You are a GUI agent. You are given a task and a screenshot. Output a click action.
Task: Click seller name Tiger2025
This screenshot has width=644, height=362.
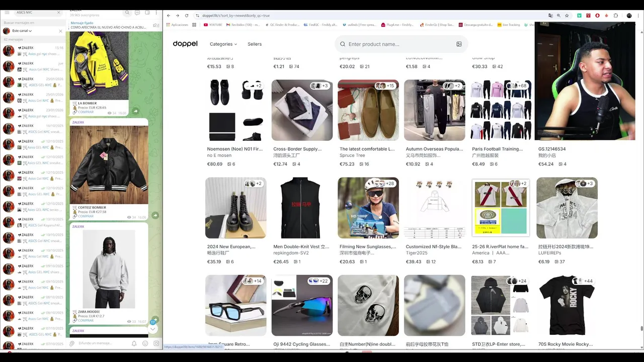(417, 253)
